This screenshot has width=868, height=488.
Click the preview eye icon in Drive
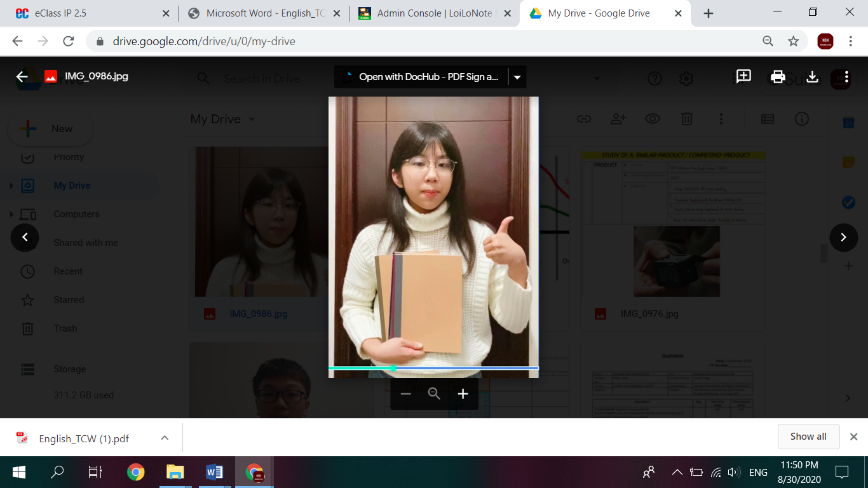click(652, 119)
